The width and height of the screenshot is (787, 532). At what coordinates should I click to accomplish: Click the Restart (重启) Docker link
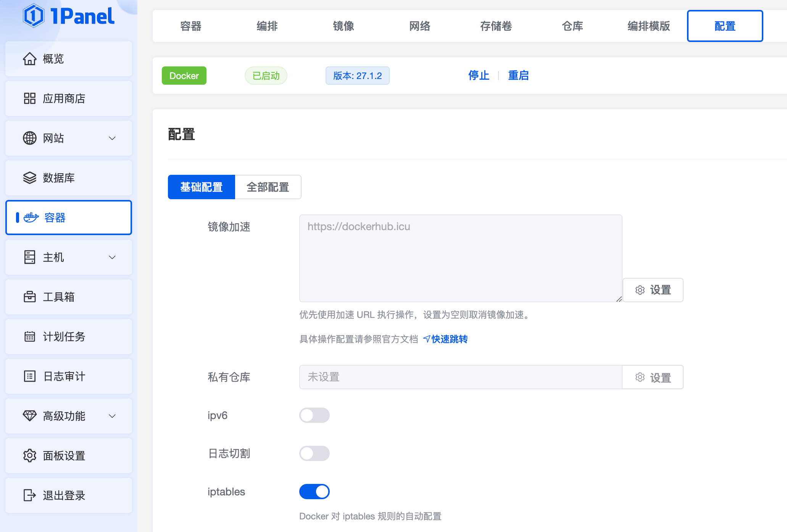coord(518,76)
